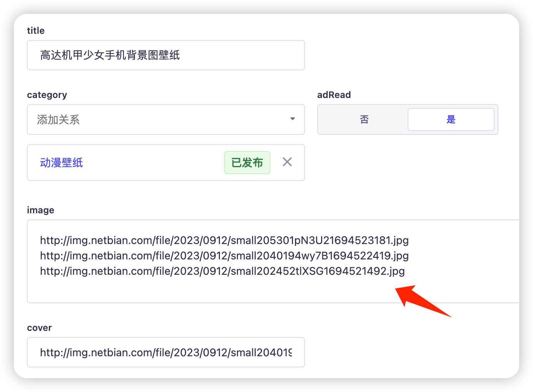Click empty area in image textarea

[231, 290]
